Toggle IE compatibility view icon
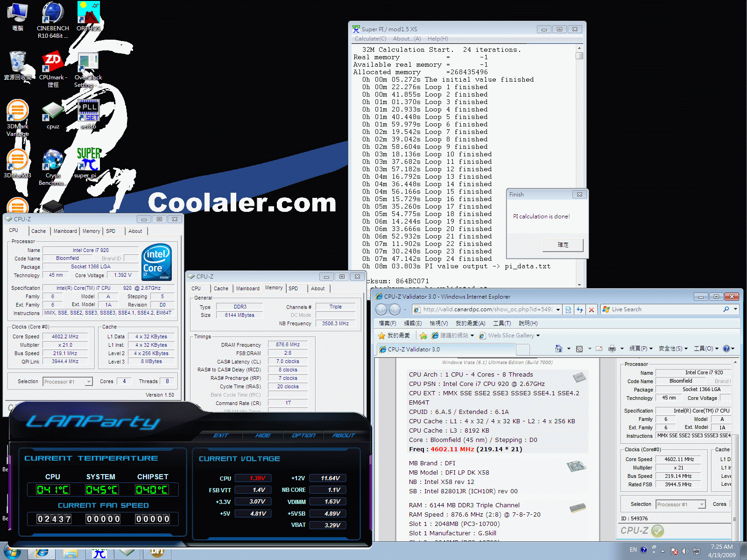Viewport: 747px width, 560px height. pyautogui.click(x=568, y=309)
